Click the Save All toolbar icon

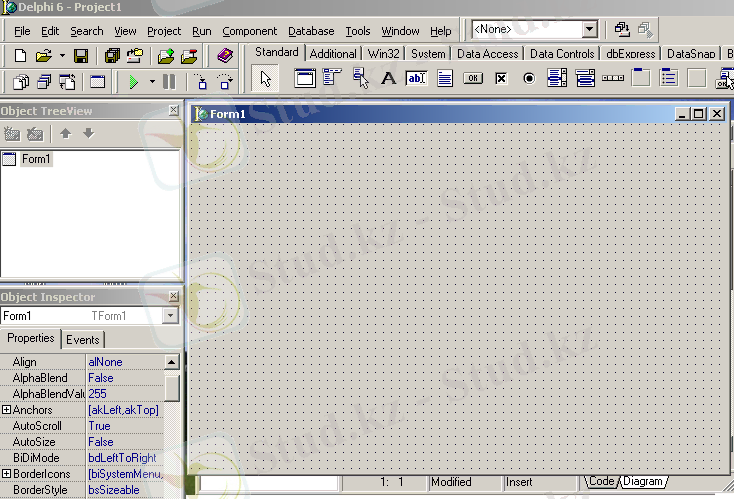[x=112, y=56]
